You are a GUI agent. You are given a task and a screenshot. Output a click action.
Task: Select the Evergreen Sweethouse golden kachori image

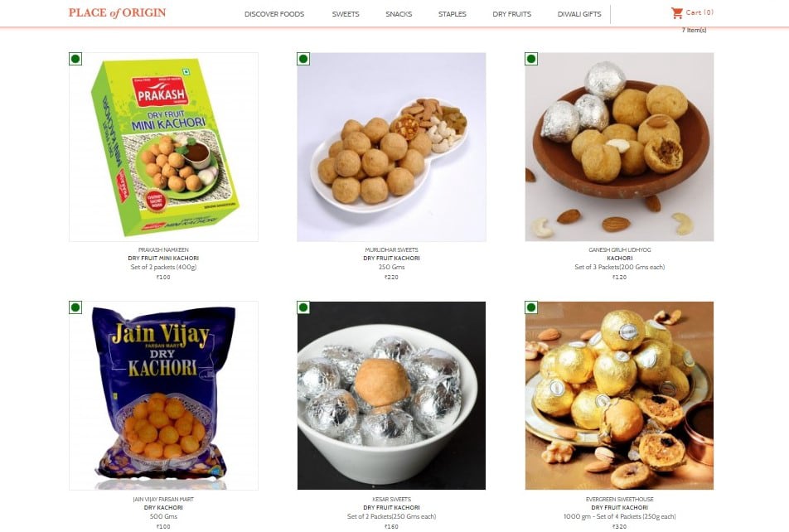[x=619, y=395]
